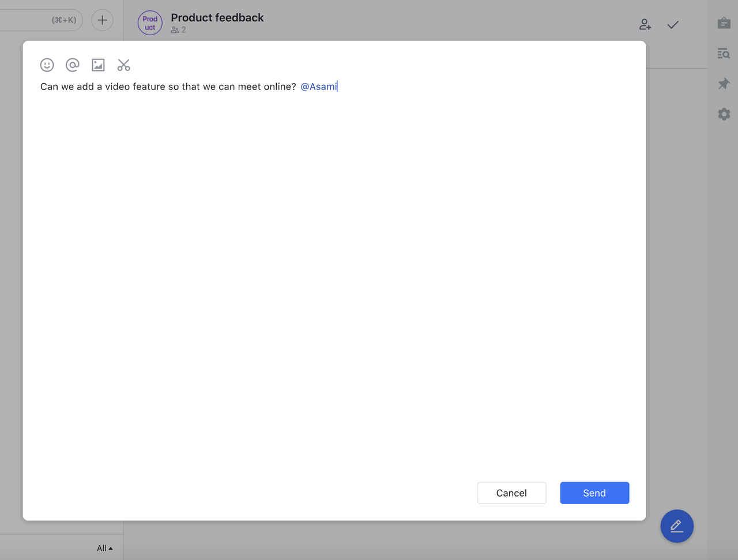
Task: Send the message
Action: (594, 493)
